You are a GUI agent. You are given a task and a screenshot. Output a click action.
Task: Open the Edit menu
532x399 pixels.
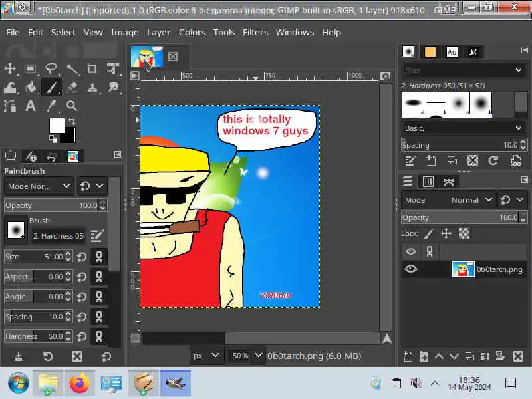35,32
